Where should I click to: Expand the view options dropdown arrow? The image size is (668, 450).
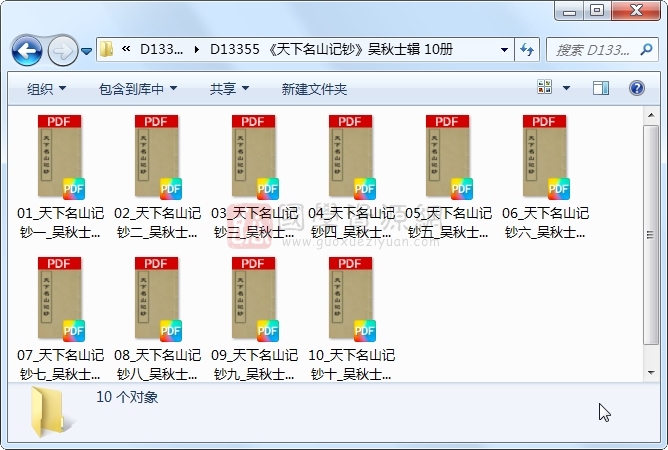[566, 88]
